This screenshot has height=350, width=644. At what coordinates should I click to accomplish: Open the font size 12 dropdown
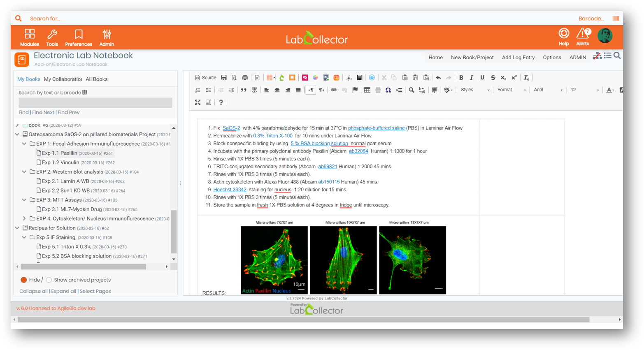pyautogui.click(x=584, y=90)
